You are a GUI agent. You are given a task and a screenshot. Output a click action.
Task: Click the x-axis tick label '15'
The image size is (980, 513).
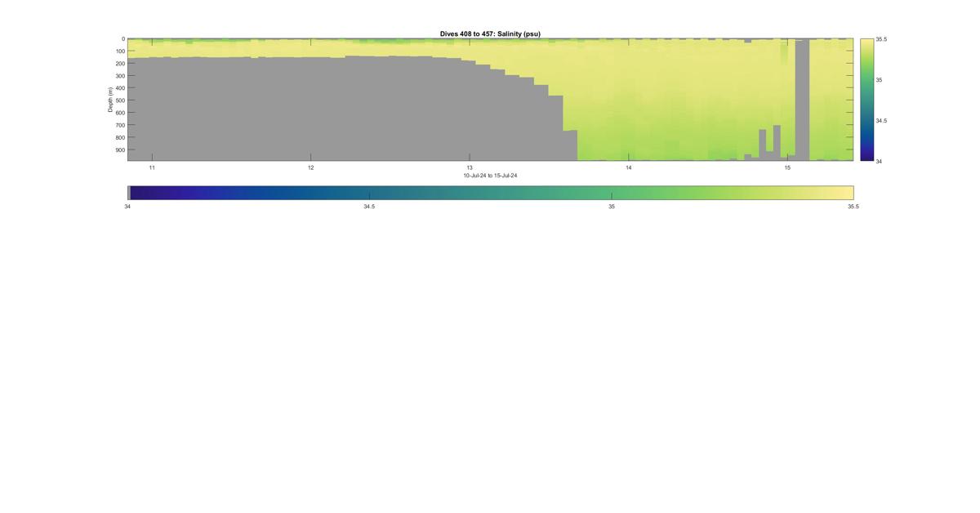click(787, 167)
